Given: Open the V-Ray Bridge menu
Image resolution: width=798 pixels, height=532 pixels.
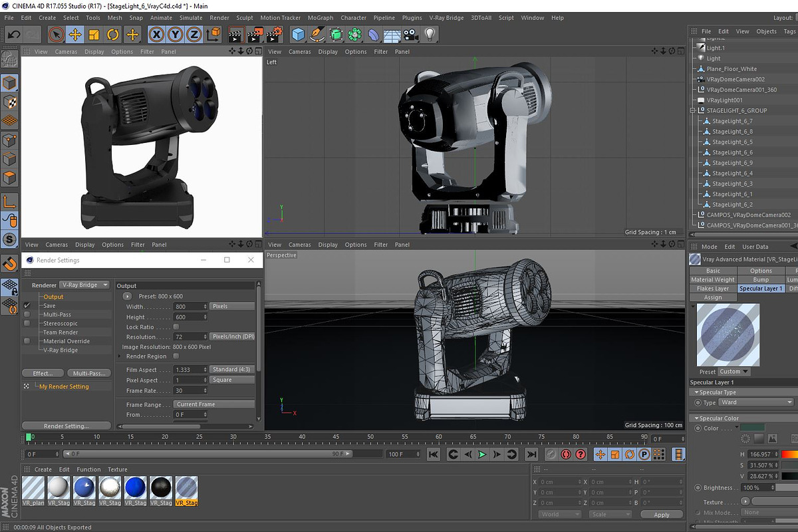Looking at the screenshot, I should click(x=446, y=18).
